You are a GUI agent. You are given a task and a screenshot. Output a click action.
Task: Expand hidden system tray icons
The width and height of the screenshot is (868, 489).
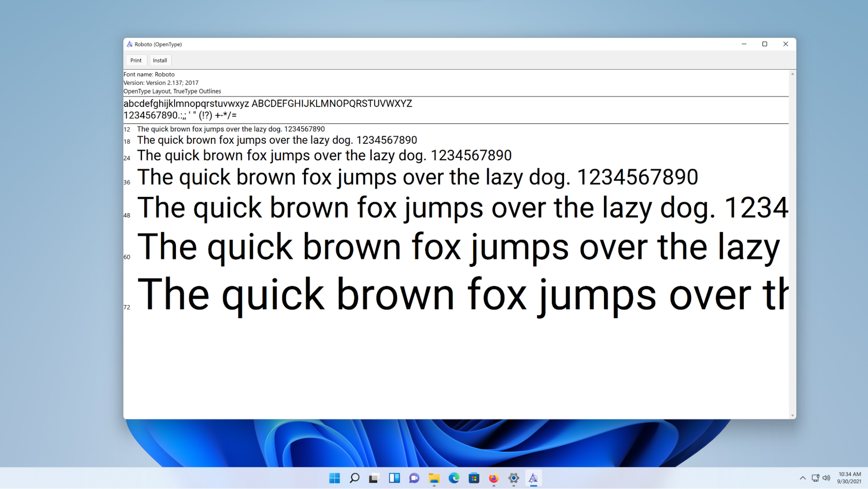point(803,478)
